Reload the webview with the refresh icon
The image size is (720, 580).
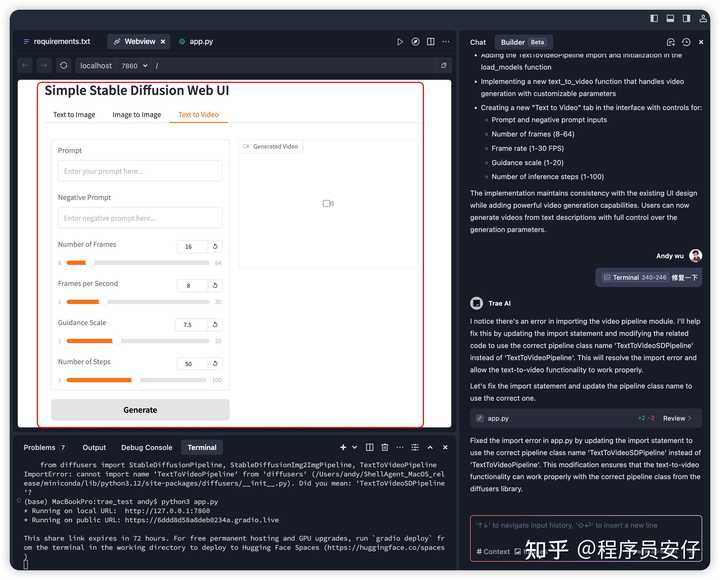[x=63, y=65]
